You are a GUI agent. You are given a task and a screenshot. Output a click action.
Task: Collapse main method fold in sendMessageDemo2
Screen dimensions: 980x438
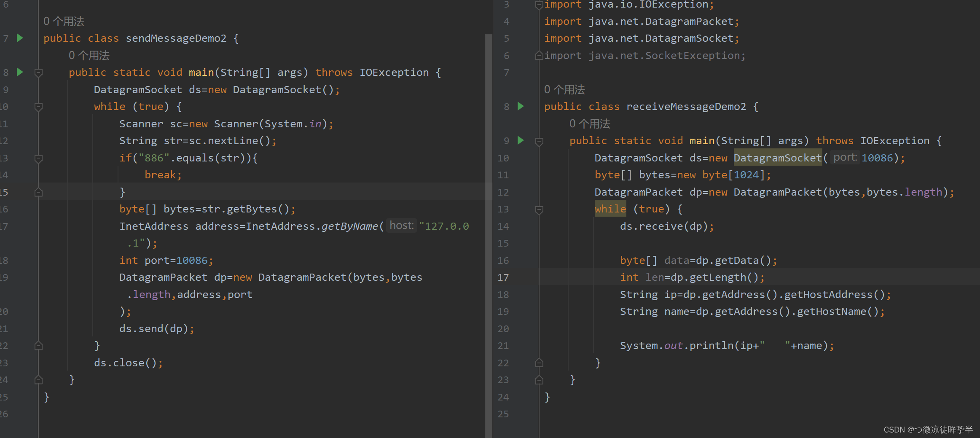point(38,73)
